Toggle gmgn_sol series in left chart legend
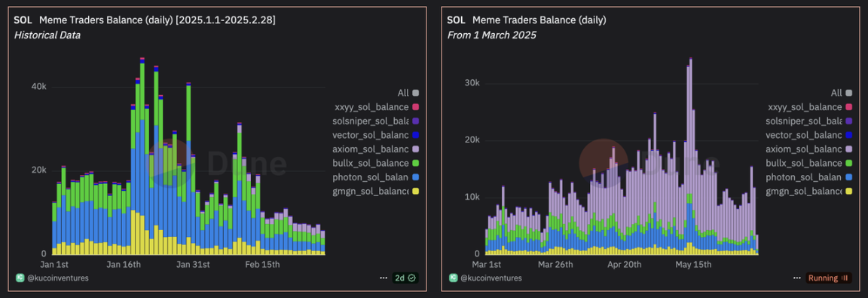 pyautogui.click(x=377, y=192)
